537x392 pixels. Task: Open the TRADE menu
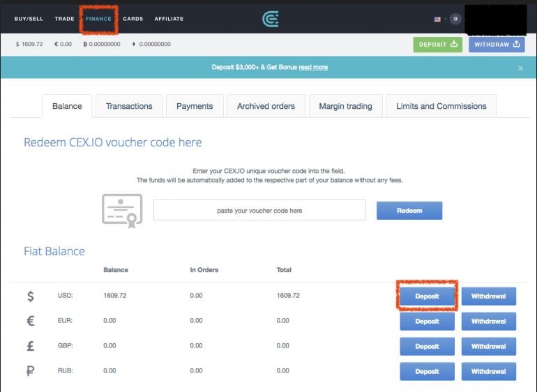[x=64, y=19]
